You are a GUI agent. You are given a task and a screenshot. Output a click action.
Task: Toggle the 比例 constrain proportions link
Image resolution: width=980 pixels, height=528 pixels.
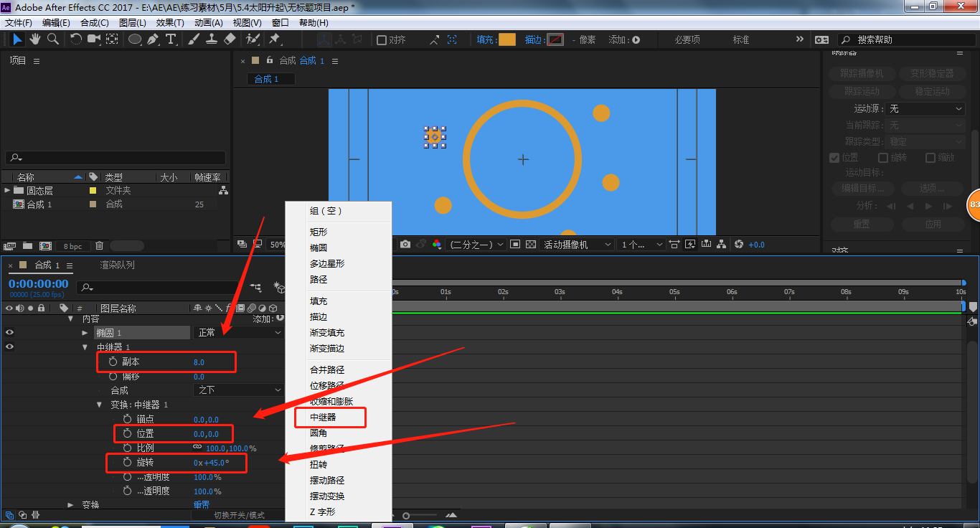point(197,447)
